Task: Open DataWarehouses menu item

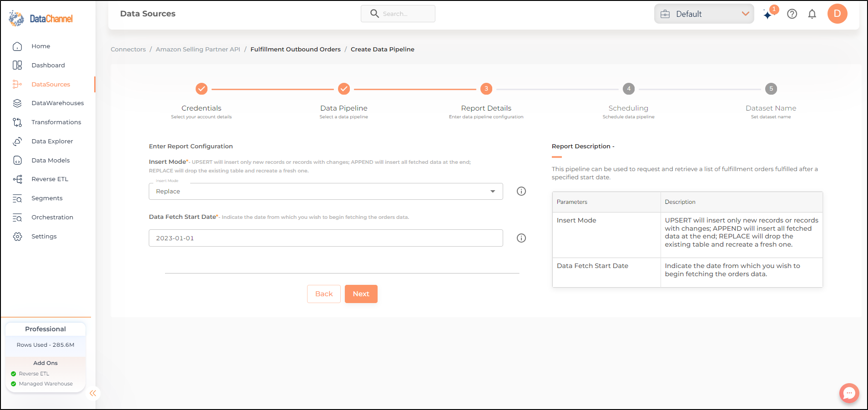Action: point(58,103)
